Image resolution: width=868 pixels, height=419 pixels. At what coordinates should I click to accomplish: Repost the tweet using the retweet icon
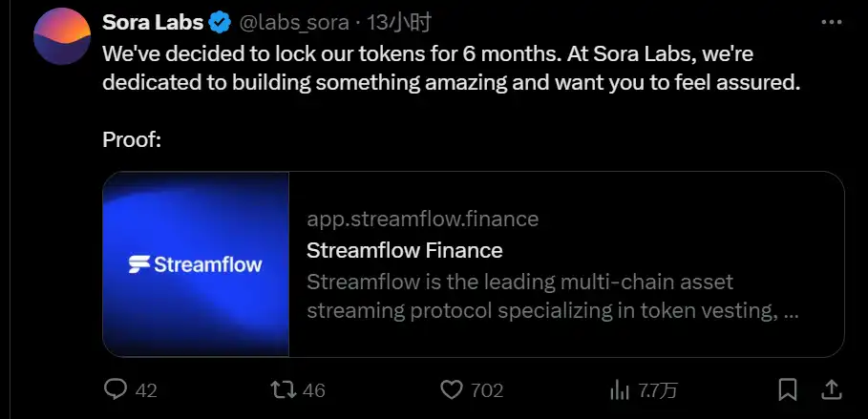[283, 389]
